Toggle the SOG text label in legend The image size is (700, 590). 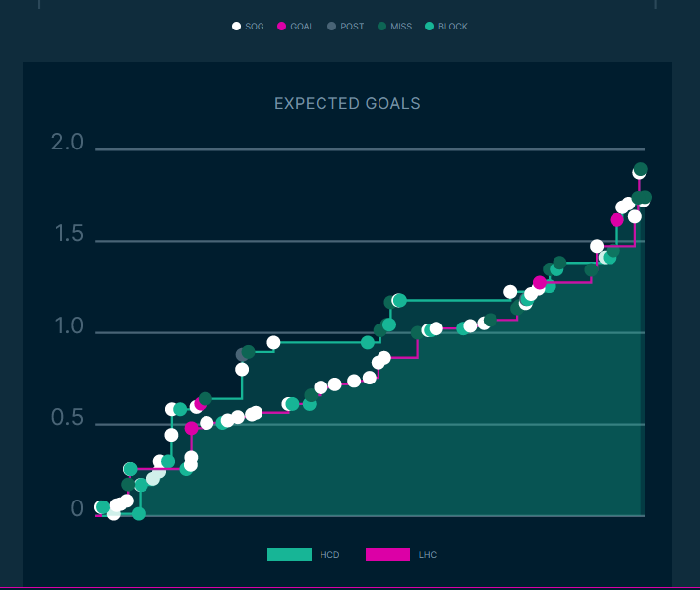pos(255,27)
